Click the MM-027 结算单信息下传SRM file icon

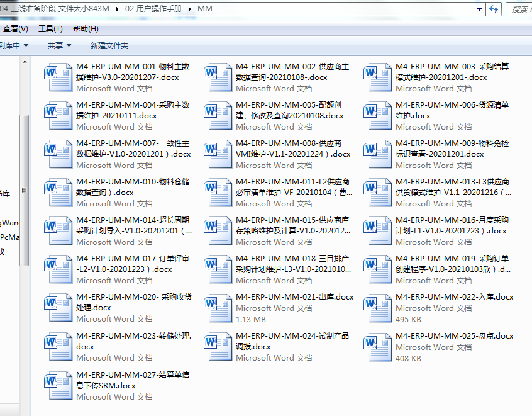pyautogui.click(x=58, y=385)
